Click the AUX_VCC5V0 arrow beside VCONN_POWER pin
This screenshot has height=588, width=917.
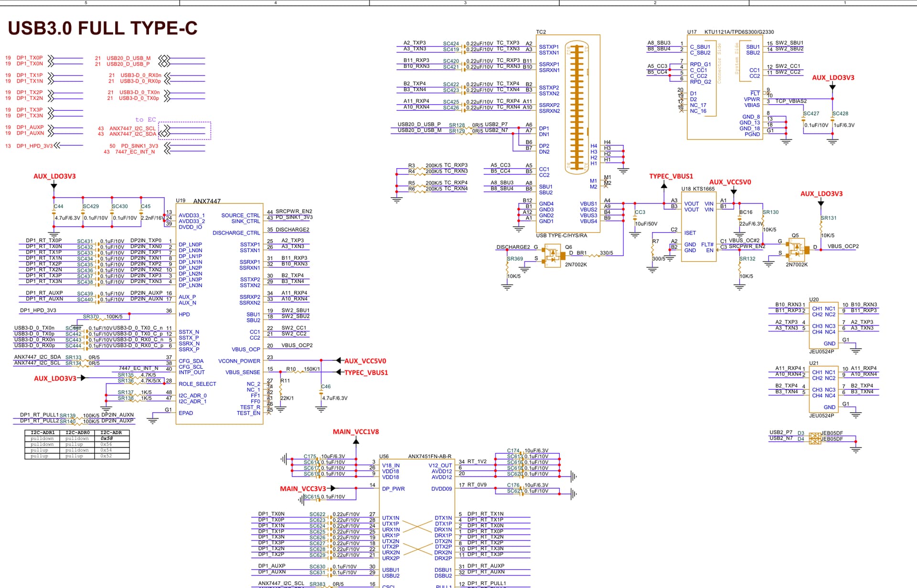pyautogui.click(x=339, y=360)
